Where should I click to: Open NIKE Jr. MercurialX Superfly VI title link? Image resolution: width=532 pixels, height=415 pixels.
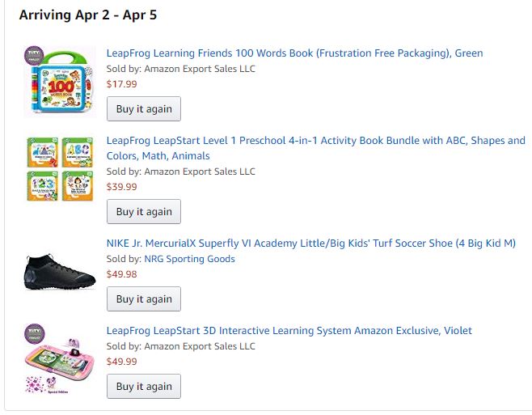click(310, 243)
